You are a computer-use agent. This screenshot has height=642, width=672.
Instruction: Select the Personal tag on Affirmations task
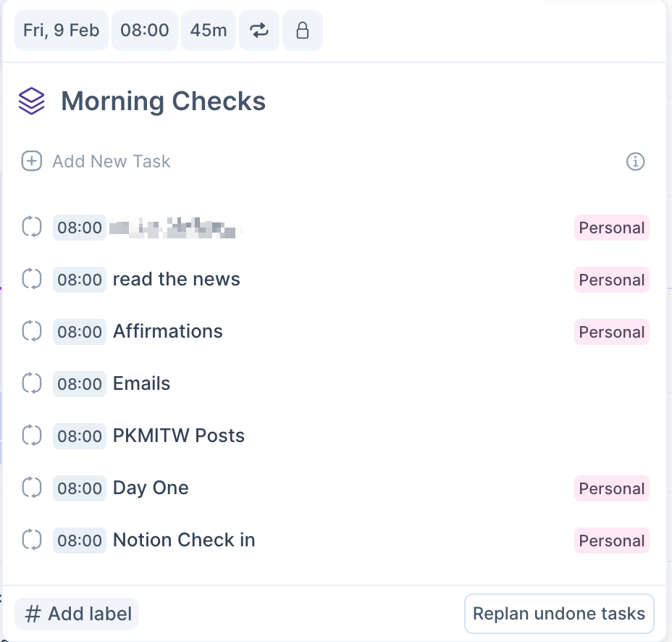612,332
